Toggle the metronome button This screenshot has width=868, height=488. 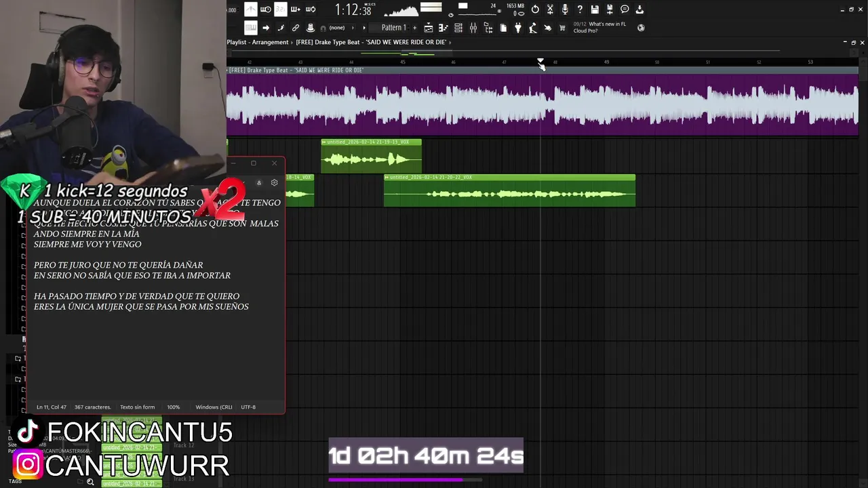pyautogui.click(x=251, y=9)
